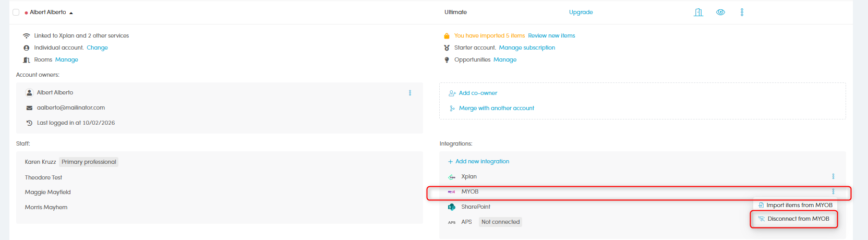Click the Upgrade link
Viewport: 868px width, 240px height.
click(581, 13)
